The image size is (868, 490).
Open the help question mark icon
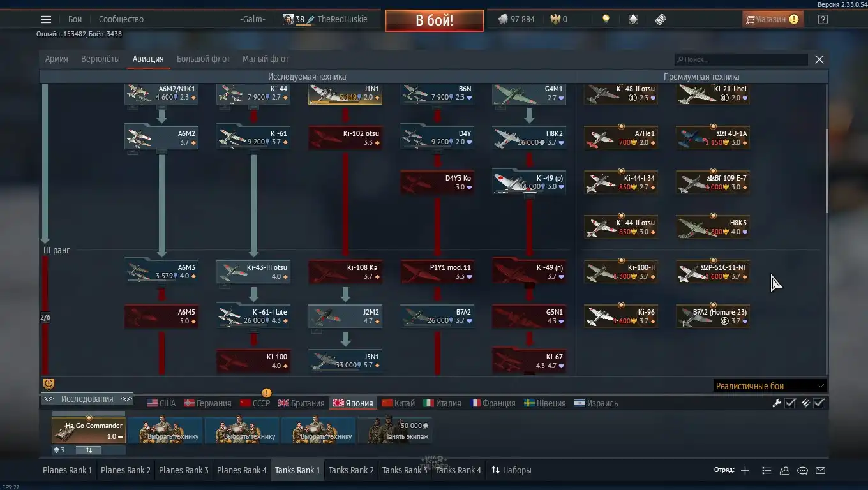[823, 19]
